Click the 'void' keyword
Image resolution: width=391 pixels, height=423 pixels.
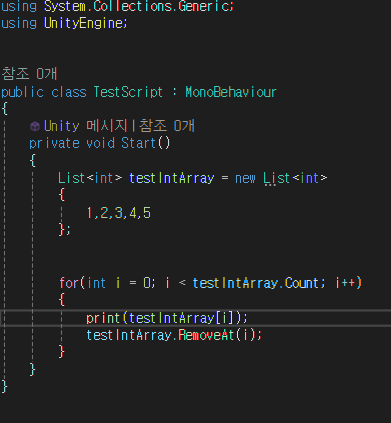[x=100, y=143]
